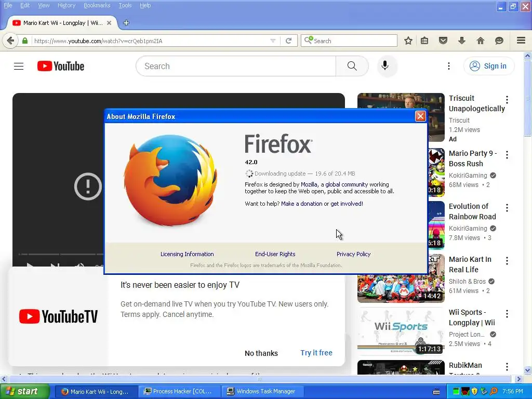This screenshot has height=399, width=532.
Task: Bookmark this page with the star icon
Action: coord(408,41)
